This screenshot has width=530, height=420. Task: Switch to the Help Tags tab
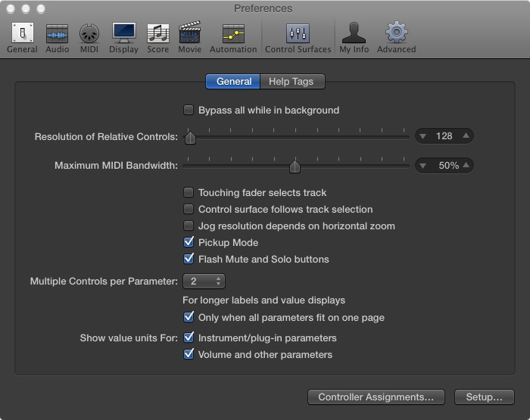[292, 82]
